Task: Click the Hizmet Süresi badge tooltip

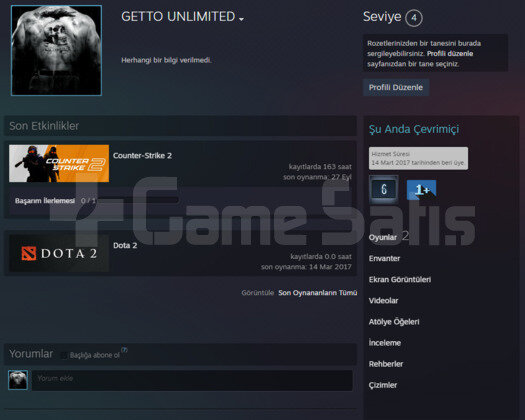Action: (418, 158)
